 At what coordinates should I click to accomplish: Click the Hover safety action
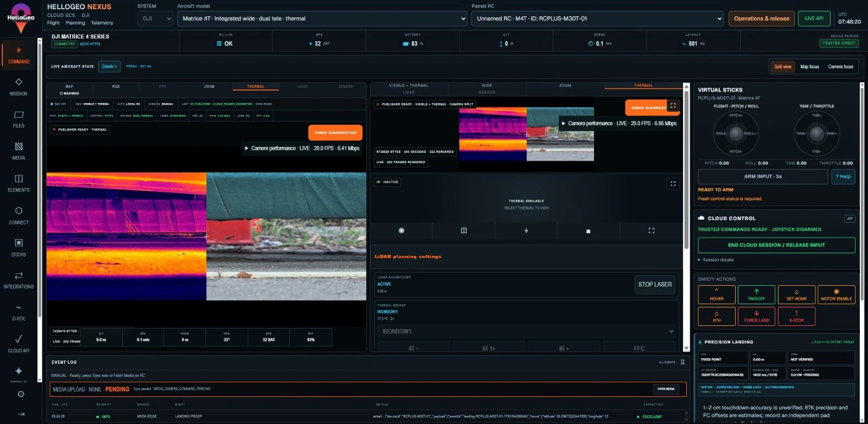[717, 295]
